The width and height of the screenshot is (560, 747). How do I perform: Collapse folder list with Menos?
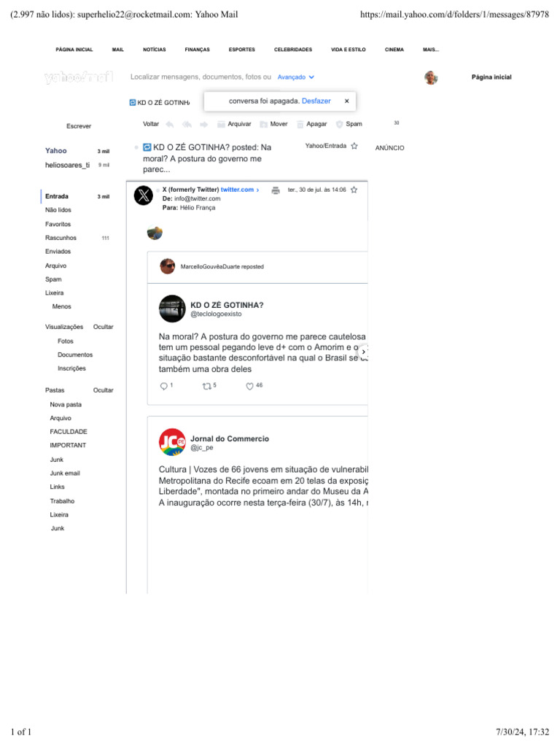[61, 306]
